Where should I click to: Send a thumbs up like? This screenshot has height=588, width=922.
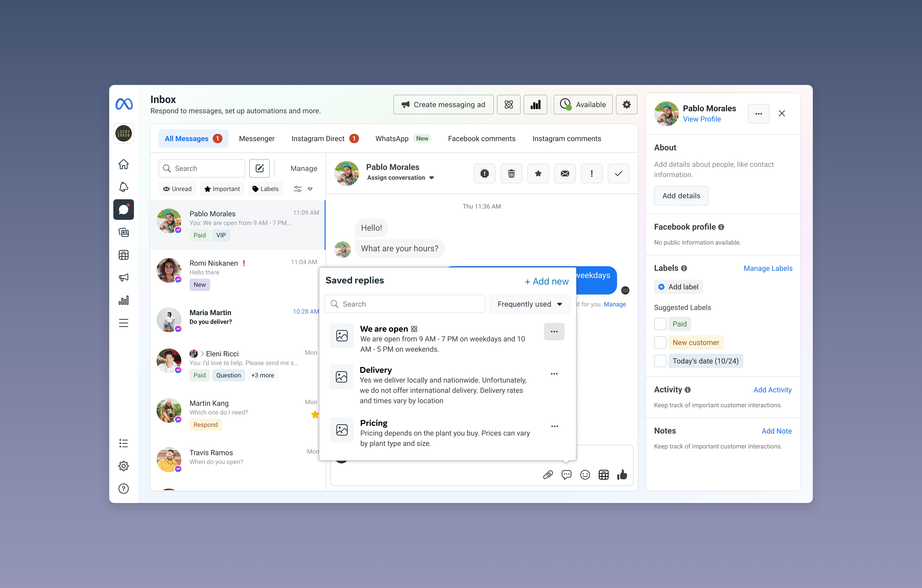click(x=622, y=475)
